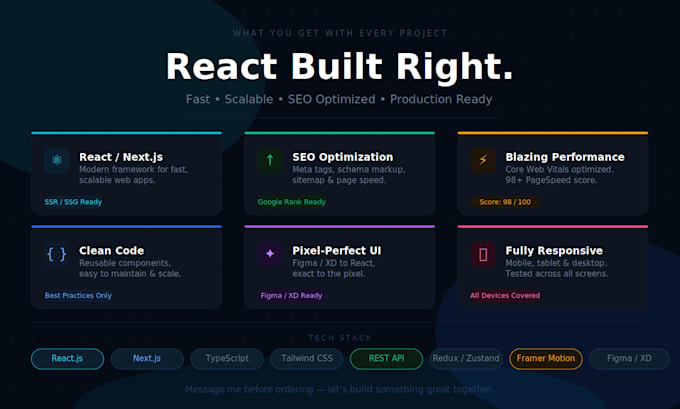Select the REST API pill
Image resolution: width=680 pixels, height=409 pixels.
[386, 359]
